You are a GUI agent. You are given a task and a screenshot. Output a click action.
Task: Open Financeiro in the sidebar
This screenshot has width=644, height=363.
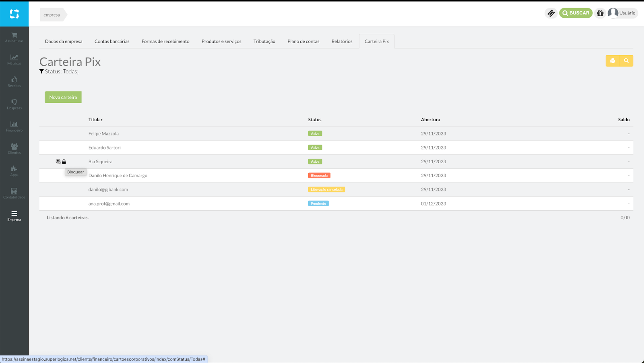click(x=14, y=127)
